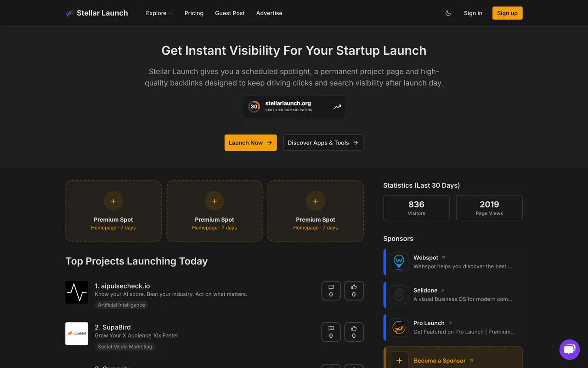Go to Guest Post page
Viewport: 588px width, 368px height.
230,13
